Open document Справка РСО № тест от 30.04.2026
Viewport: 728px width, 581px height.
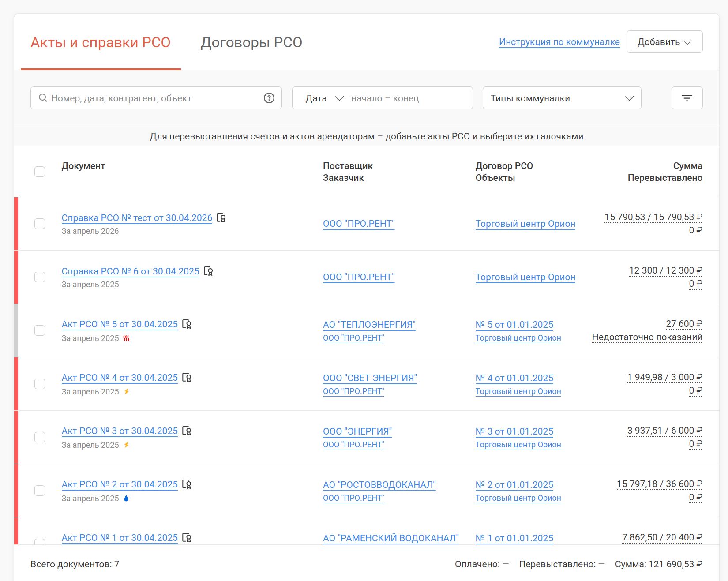pyautogui.click(x=137, y=218)
